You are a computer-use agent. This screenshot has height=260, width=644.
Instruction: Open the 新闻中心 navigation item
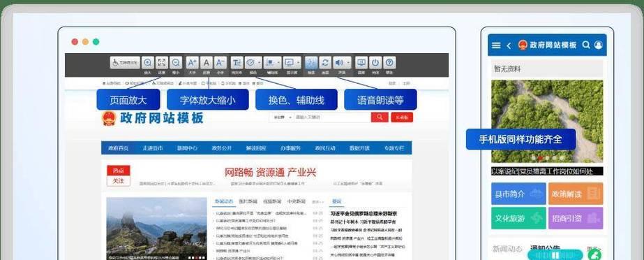187,148
